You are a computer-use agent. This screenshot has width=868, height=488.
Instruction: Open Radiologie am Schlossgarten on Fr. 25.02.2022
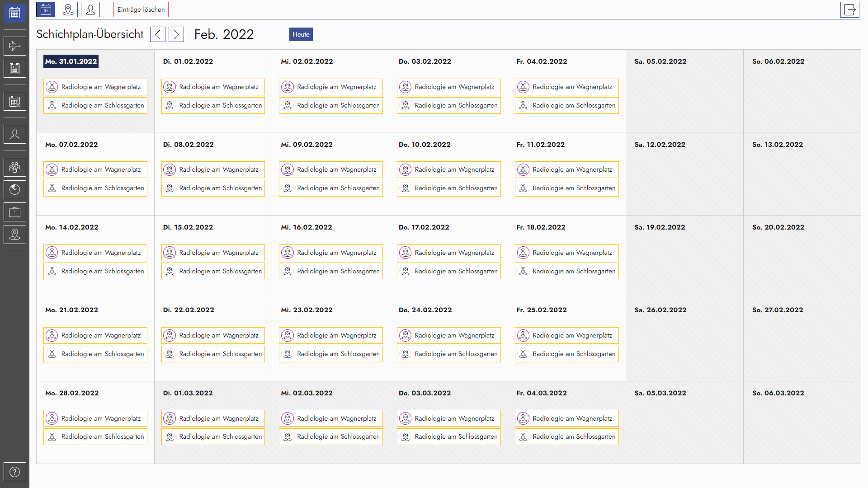pyautogui.click(x=566, y=354)
